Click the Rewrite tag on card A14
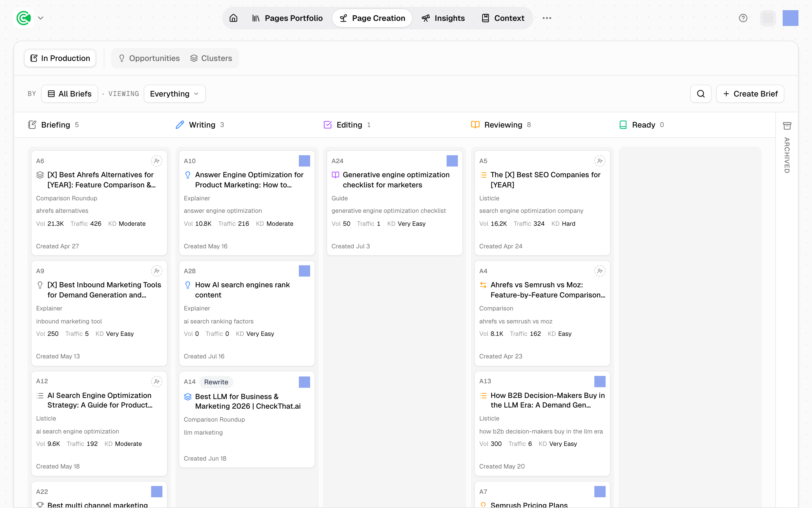Viewport: 812px width, 508px height. tap(216, 382)
